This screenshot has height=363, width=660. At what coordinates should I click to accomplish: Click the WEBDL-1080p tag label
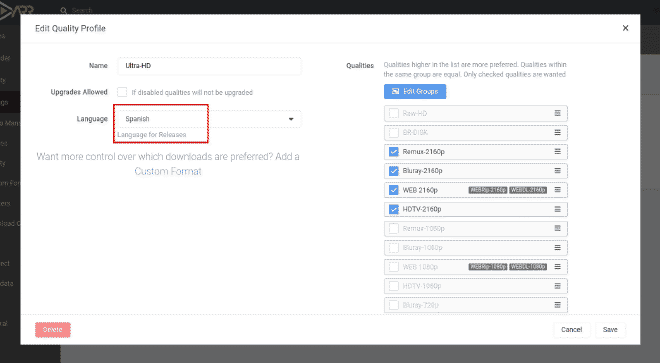[x=528, y=267]
